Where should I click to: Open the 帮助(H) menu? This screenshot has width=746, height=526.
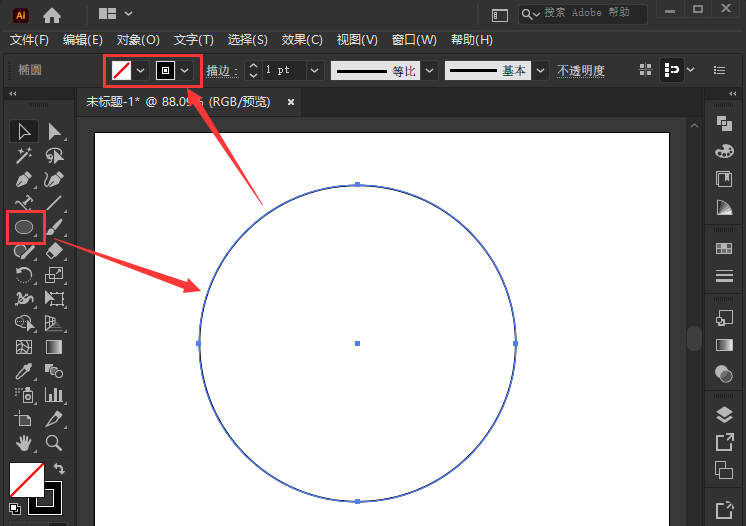click(471, 40)
